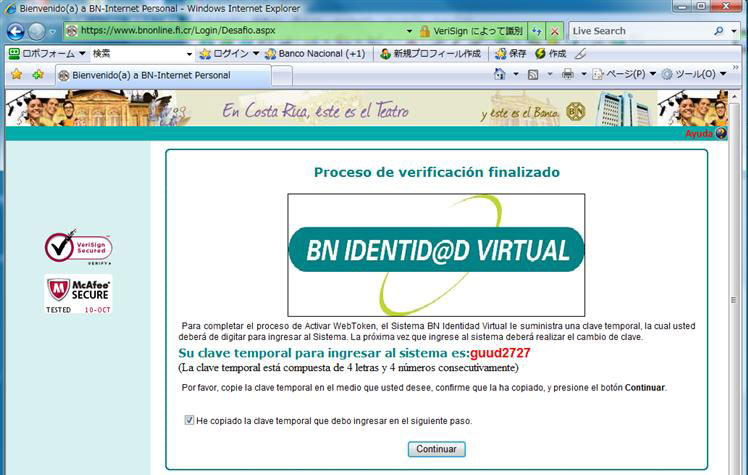The width and height of the screenshot is (748, 475).
Task: Expand the RoboForm search field dropdown arrow
Action: pyautogui.click(x=189, y=54)
